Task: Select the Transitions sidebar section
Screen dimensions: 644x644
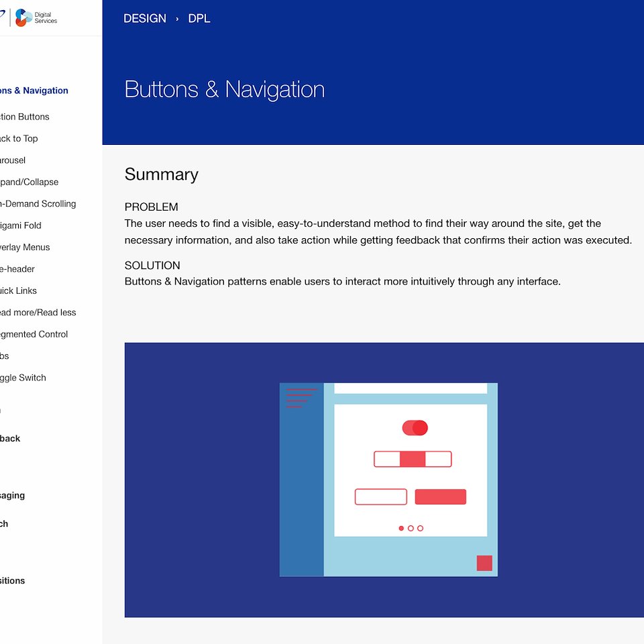Action: pos(12,581)
